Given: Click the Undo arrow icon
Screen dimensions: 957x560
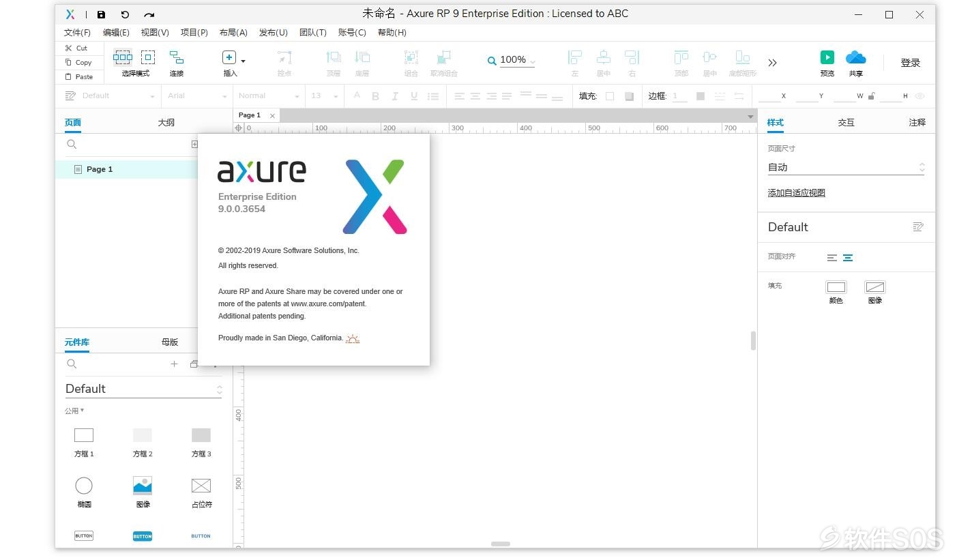Looking at the screenshot, I should 125,14.
